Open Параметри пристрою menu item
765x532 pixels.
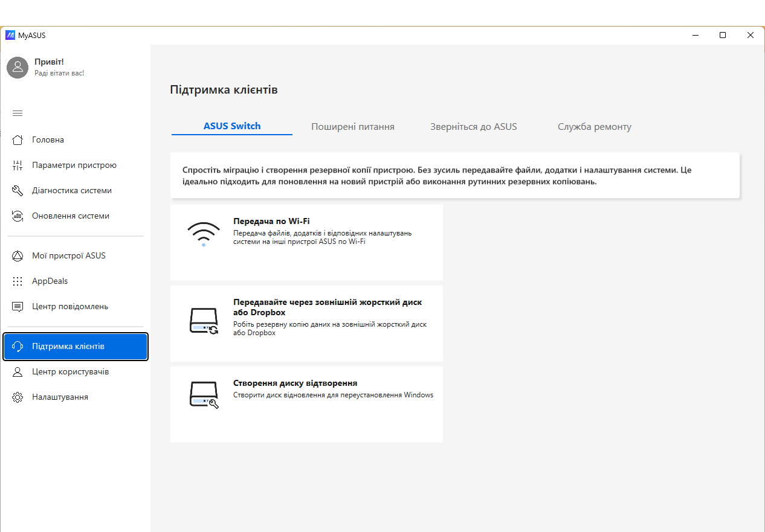coord(76,165)
